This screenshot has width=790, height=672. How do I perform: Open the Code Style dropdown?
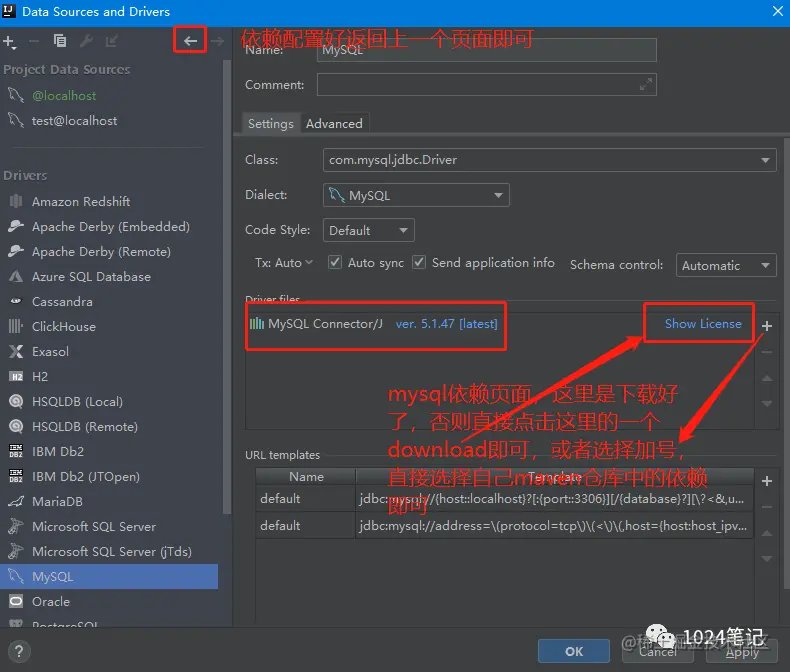tap(368, 230)
